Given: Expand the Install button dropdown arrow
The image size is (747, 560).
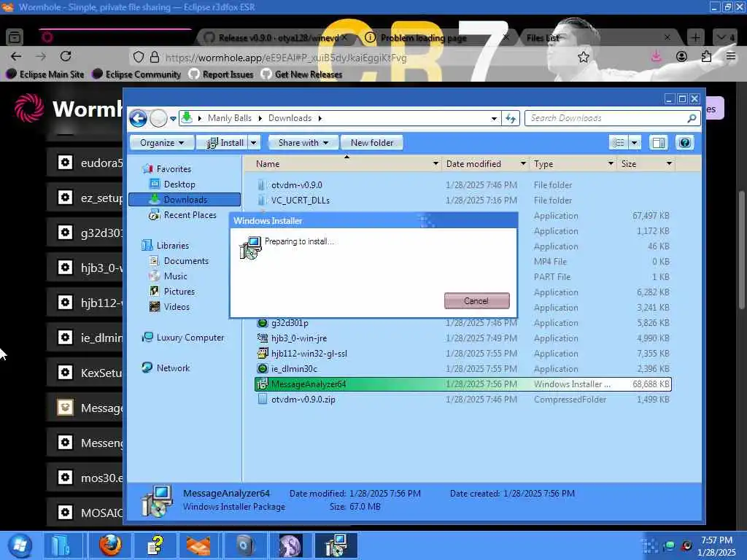Looking at the screenshot, I should 254,143.
